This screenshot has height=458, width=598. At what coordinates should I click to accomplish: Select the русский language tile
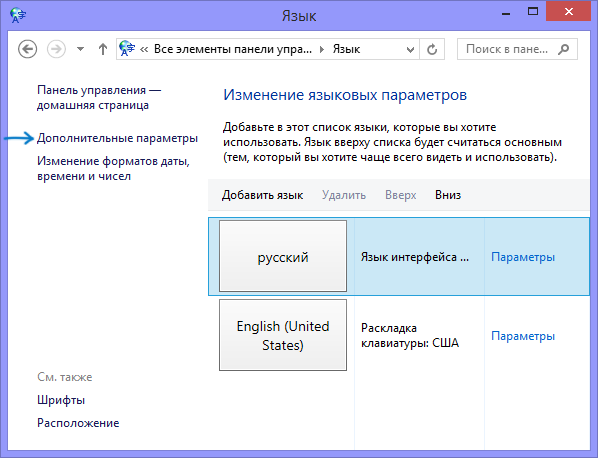coord(283,256)
